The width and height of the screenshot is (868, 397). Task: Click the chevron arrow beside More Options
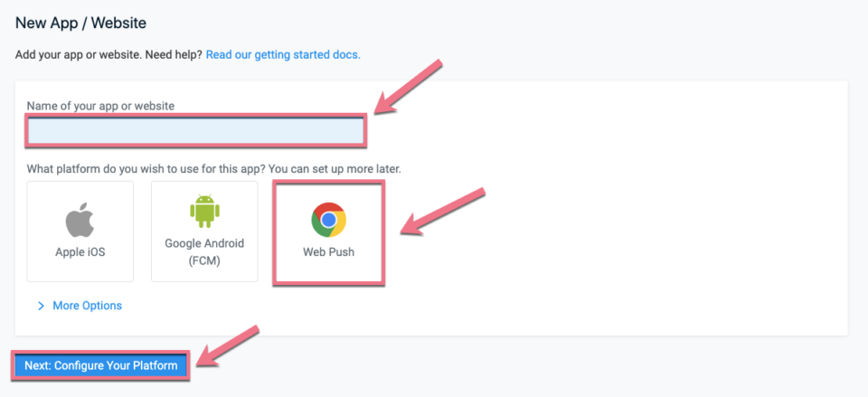[x=41, y=306]
